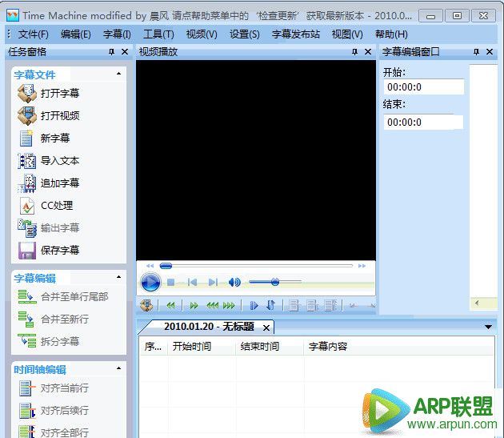Click the first gray align-lines toolbar icon

(x=293, y=305)
